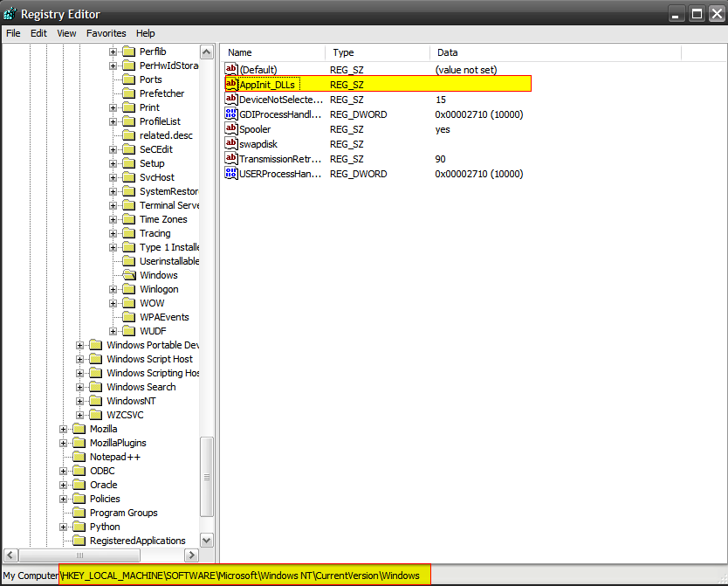Select the GDIProcessHandleQuota DWORD icon

[x=231, y=114]
